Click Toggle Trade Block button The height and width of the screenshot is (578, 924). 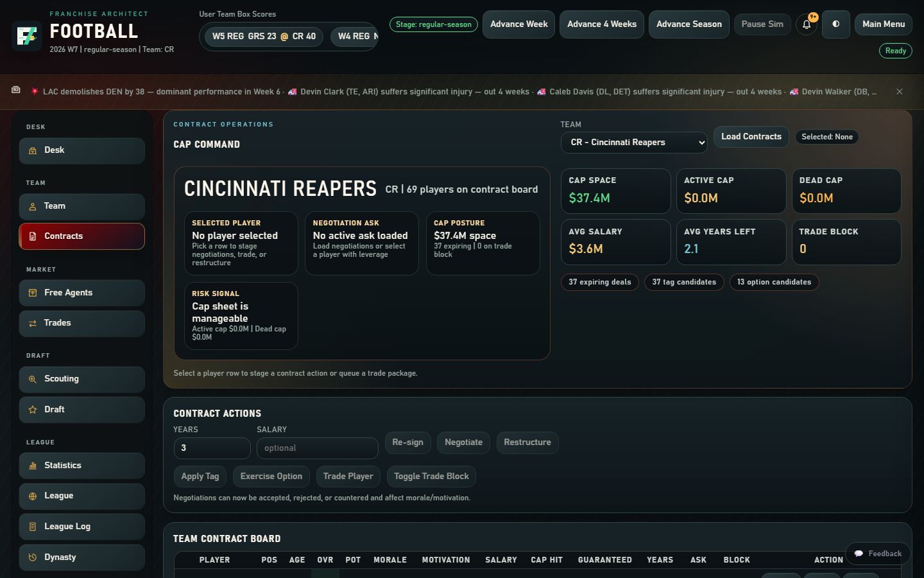click(431, 477)
